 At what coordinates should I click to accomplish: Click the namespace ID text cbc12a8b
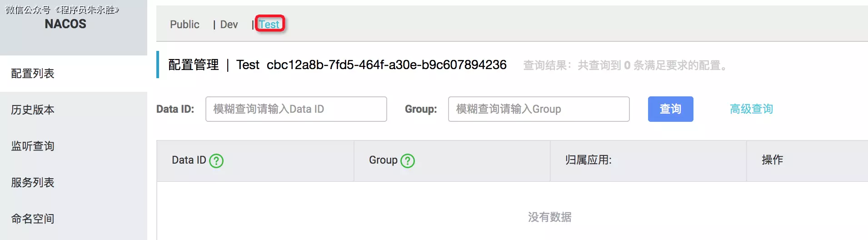coord(386,65)
